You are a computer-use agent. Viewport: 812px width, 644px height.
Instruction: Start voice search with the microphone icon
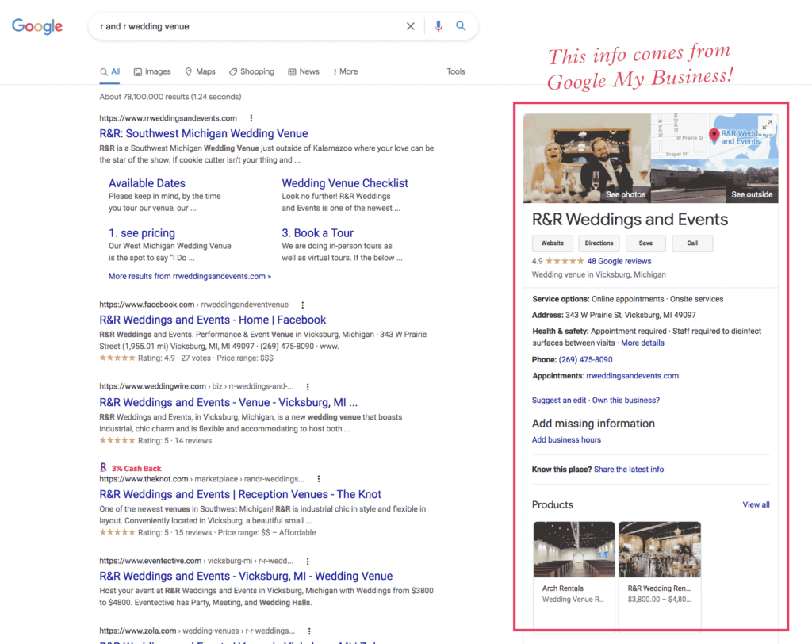click(x=438, y=26)
